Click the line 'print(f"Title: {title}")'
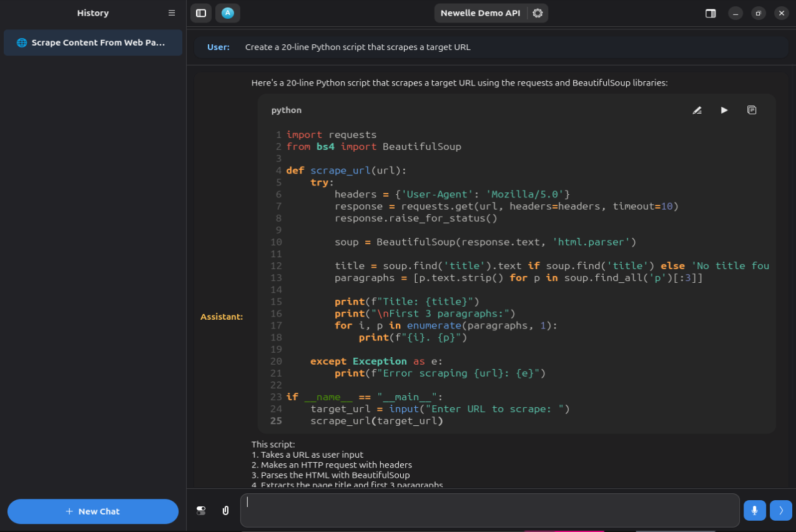 pyautogui.click(x=407, y=302)
